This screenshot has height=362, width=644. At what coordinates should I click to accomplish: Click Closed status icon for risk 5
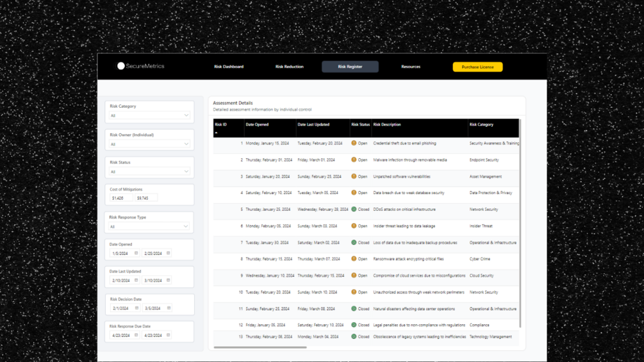click(x=354, y=210)
